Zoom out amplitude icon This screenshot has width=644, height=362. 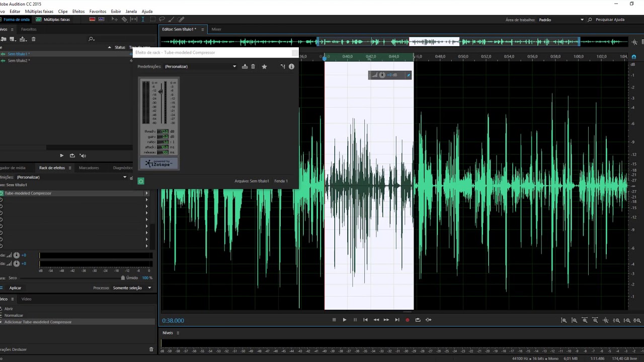pyautogui.click(x=574, y=320)
